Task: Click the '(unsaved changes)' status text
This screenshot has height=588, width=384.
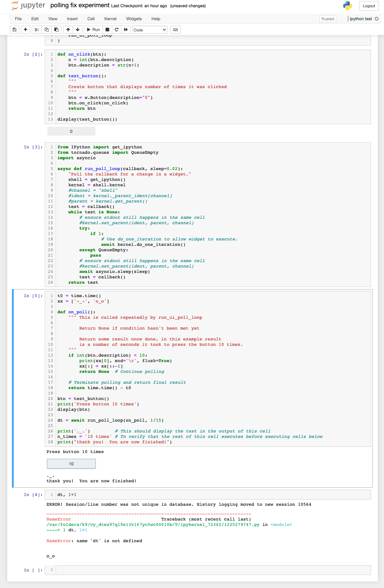Action: coord(188,6)
